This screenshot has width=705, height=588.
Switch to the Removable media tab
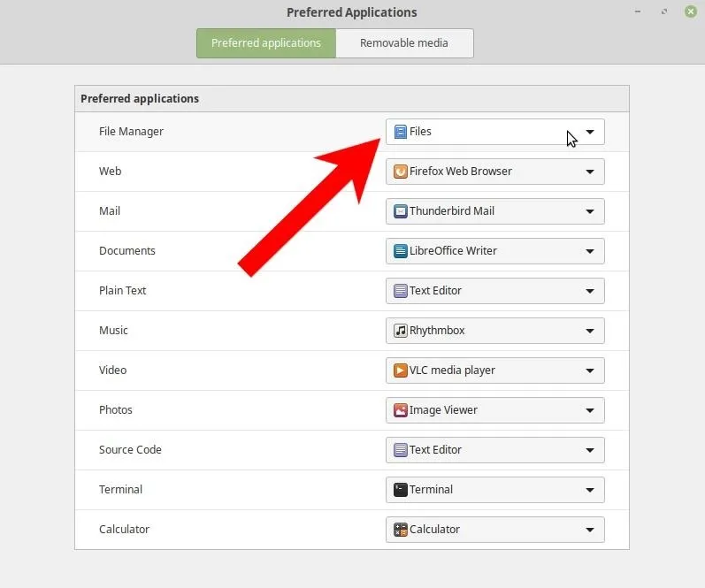tap(404, 43)
